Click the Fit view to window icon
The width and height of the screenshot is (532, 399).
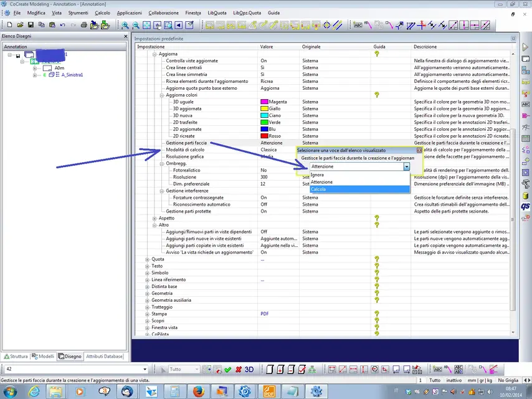point(146,25)
